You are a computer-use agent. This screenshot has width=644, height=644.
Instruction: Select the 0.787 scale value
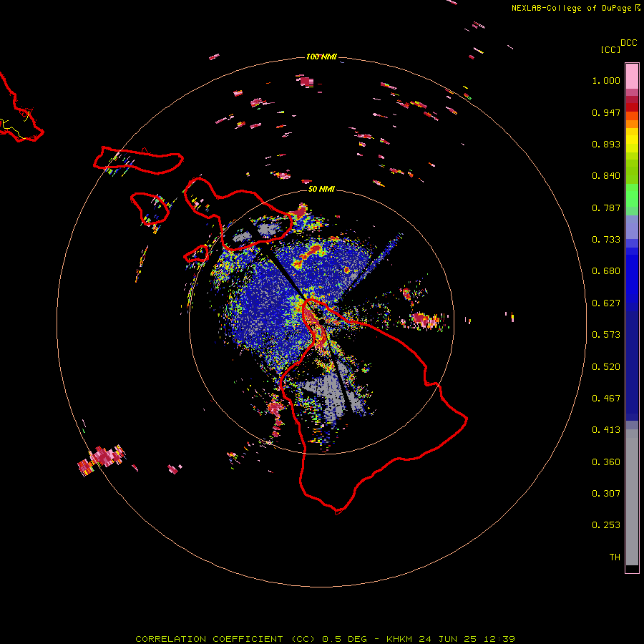[606, 208]
